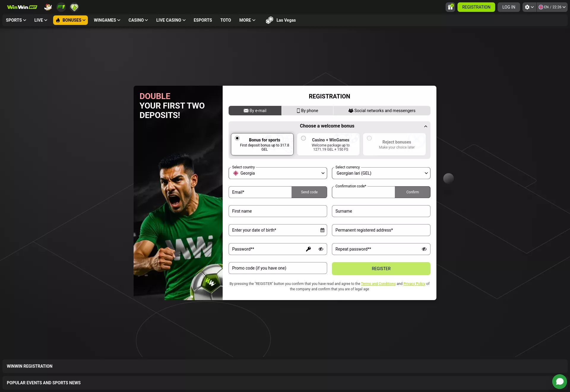The width and height of the screenshot is (570, 392).
Task: Toggle Password field visibility eye
Action: pos(321,249)
